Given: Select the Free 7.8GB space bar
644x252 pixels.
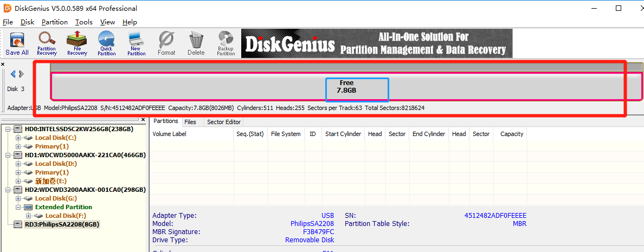Looking at the screenshot, I should [x=346, y=87].
